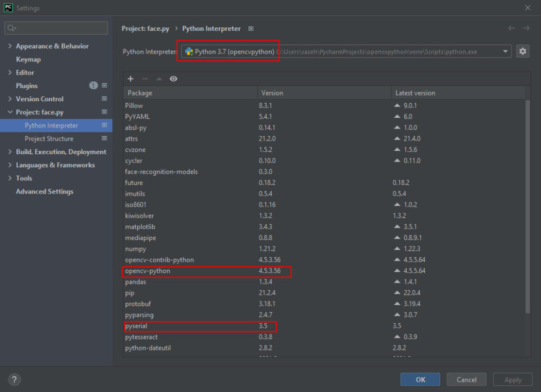Viewport: 541px width, 392px height.
Task: Click the uninstall package minus icon
Action: click(x=145, y=79)
